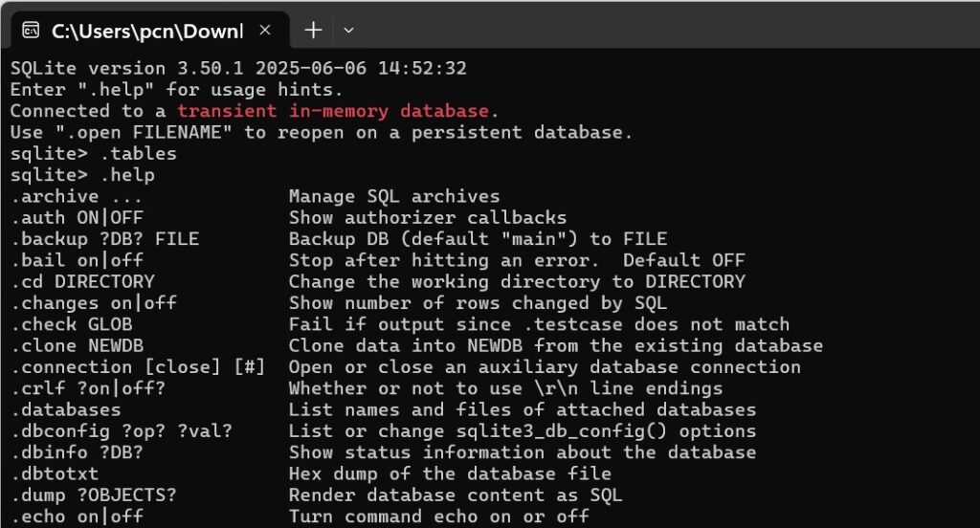Click the red 'transient in-memory database' text
Viewport: 980px width, 528px height.
coord(332,111)
